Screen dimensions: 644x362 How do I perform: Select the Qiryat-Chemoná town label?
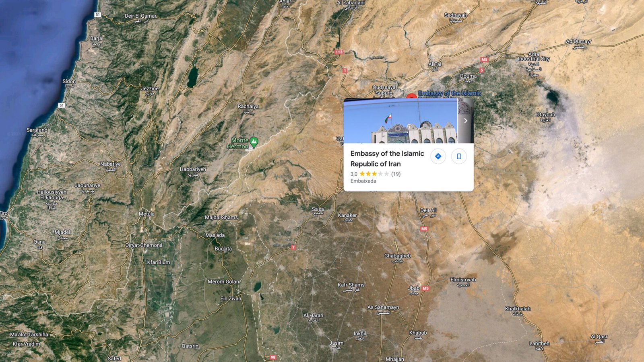click(144, 245)
